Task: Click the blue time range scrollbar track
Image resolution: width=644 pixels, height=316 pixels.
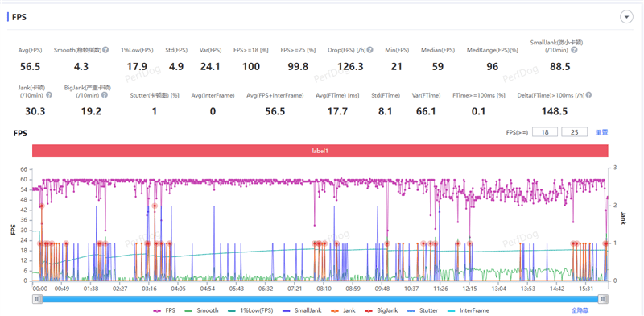Action: (x=320, y=299)
